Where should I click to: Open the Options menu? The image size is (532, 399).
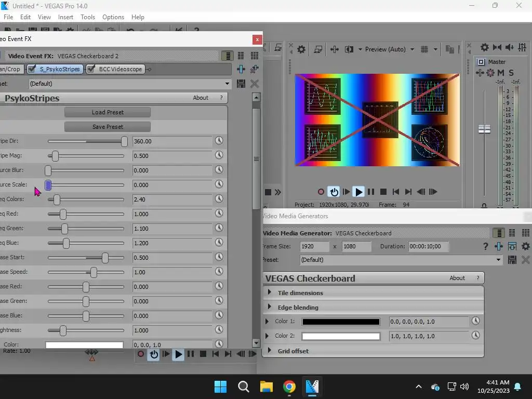click(x=113, y=17)
